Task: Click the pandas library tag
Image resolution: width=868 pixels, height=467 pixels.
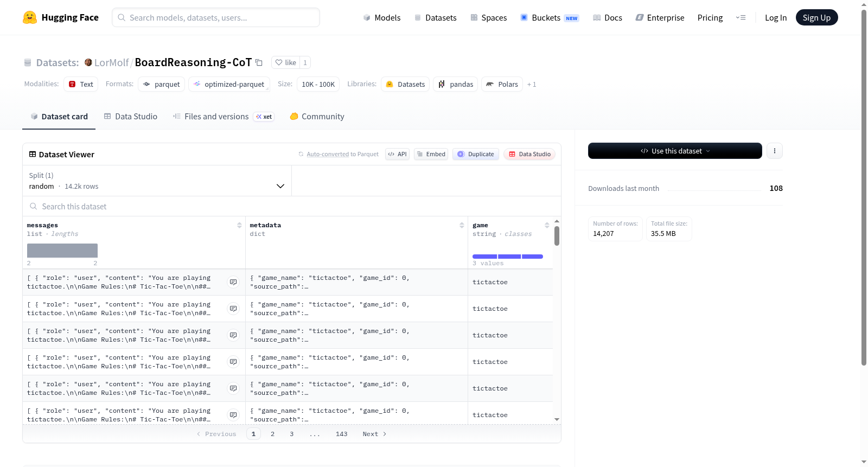Action: pos(455,84)
